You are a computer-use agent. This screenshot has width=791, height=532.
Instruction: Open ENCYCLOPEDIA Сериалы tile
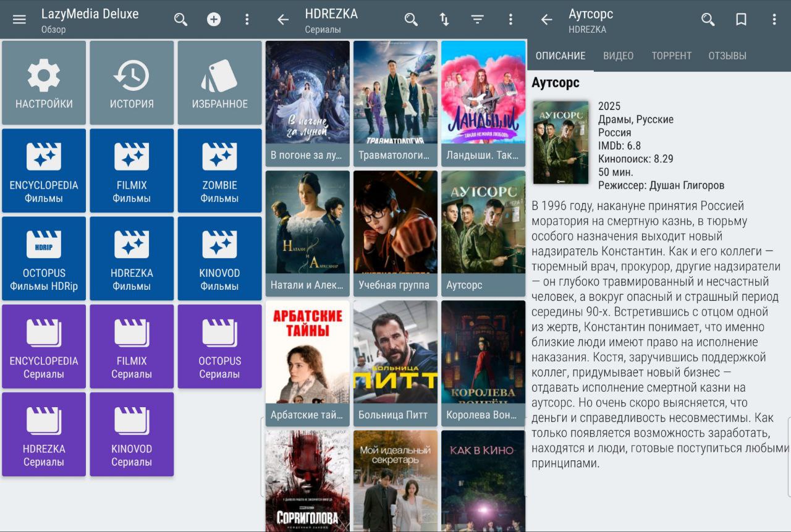pyautogui.click(x=44, y=347)
